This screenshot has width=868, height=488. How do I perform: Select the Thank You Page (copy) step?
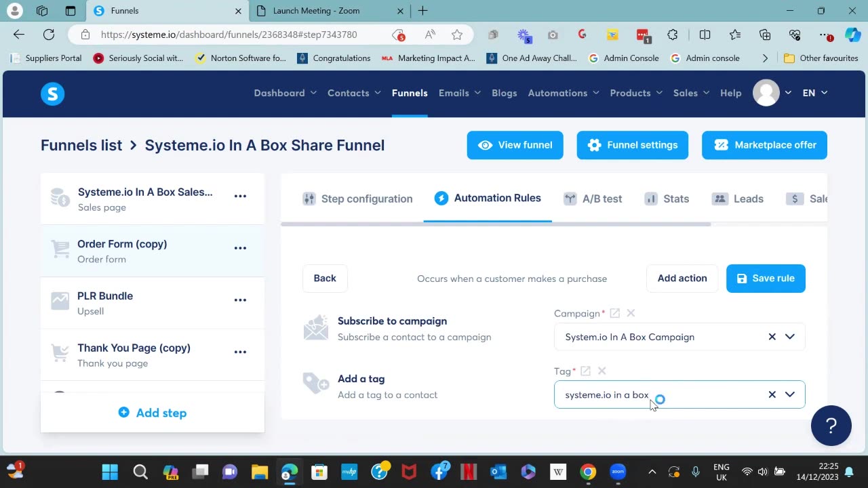tap(153, 354)
